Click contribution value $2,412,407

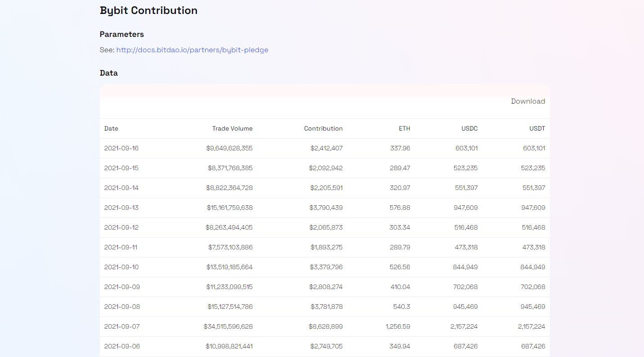click(x=326, y=148)
